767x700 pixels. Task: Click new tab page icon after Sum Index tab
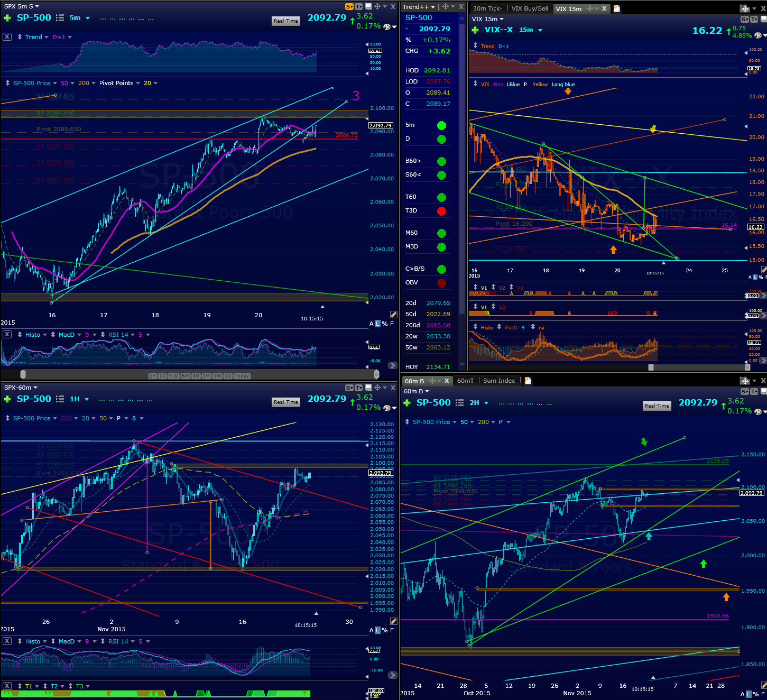coord(528,381)
